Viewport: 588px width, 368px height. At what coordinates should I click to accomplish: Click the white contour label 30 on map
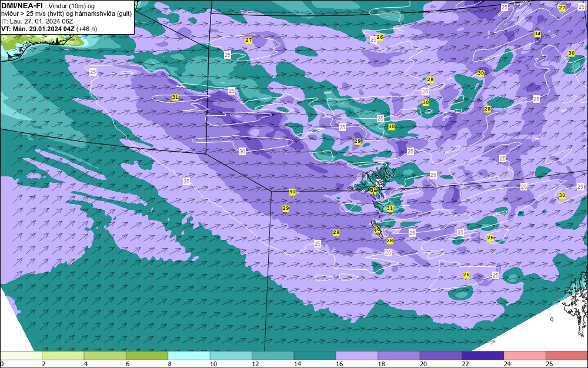coord(242,152)
